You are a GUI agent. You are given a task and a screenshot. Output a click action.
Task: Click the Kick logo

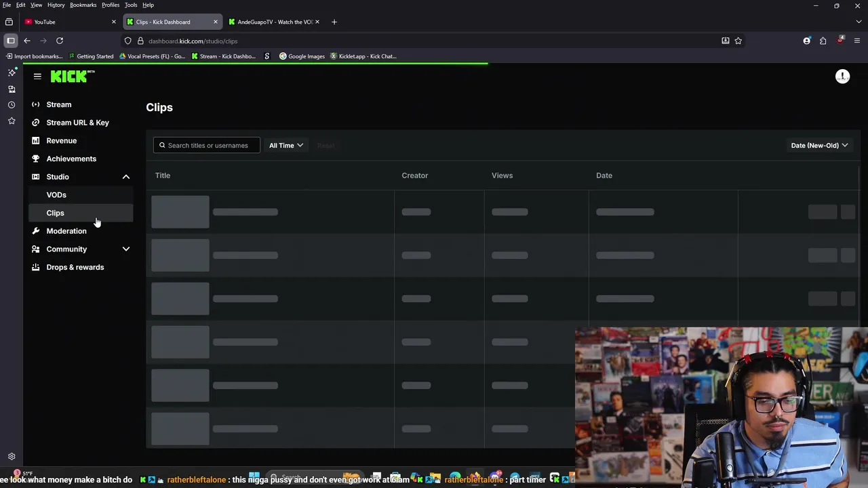pos(72,76)
